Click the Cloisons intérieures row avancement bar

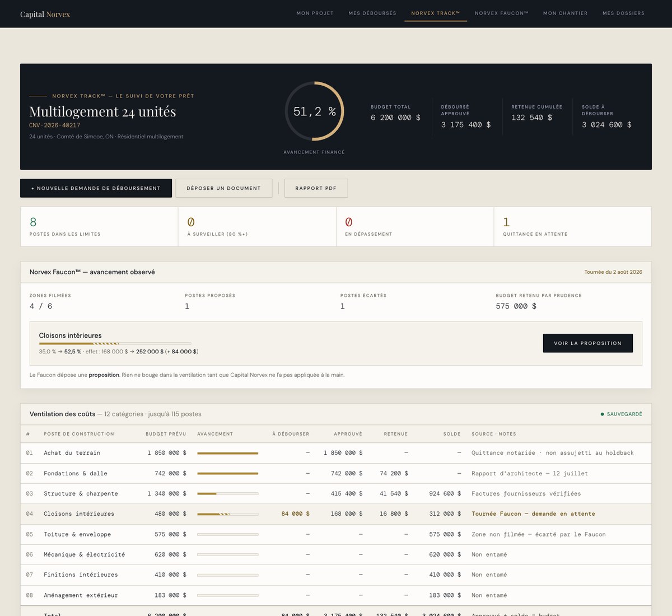click(x=228, y=514)
